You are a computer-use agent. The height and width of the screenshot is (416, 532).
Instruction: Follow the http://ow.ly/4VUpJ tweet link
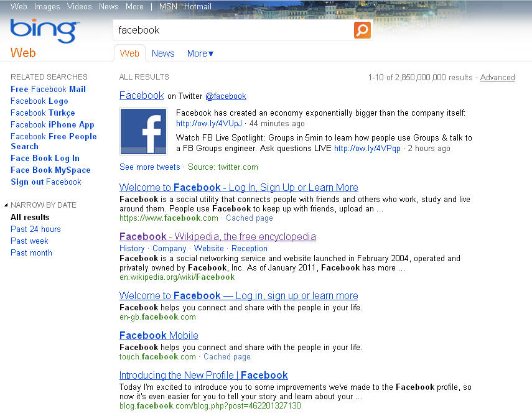coord(209,123)
